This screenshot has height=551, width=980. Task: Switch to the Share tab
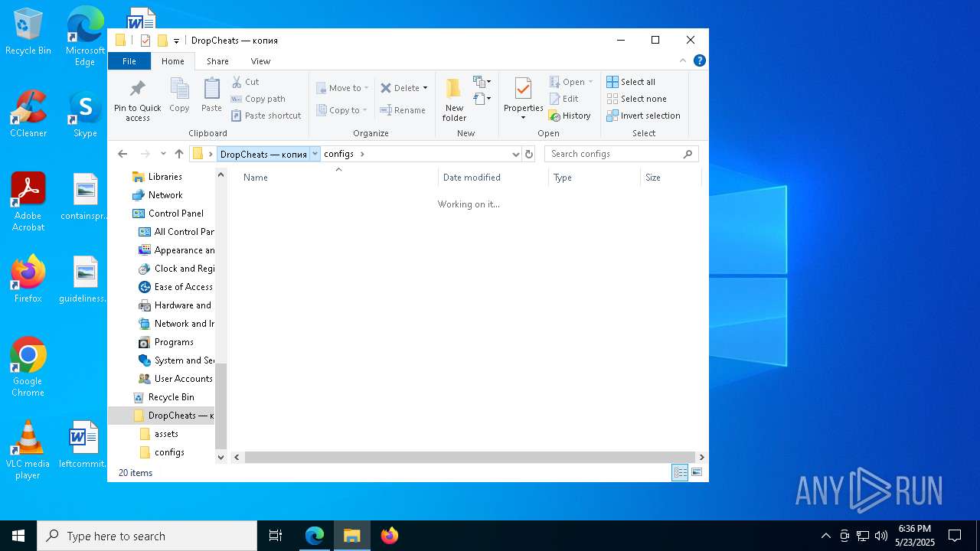point(217,61)
